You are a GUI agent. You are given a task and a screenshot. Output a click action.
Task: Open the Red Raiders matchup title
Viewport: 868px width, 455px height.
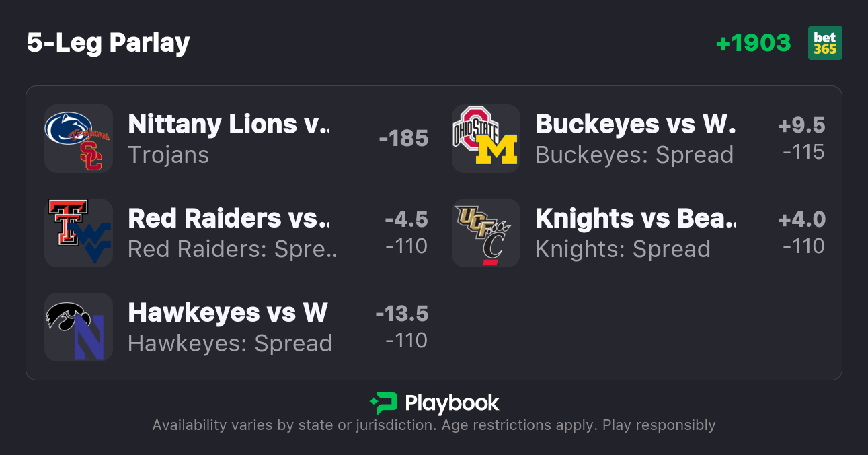(229, 219)
